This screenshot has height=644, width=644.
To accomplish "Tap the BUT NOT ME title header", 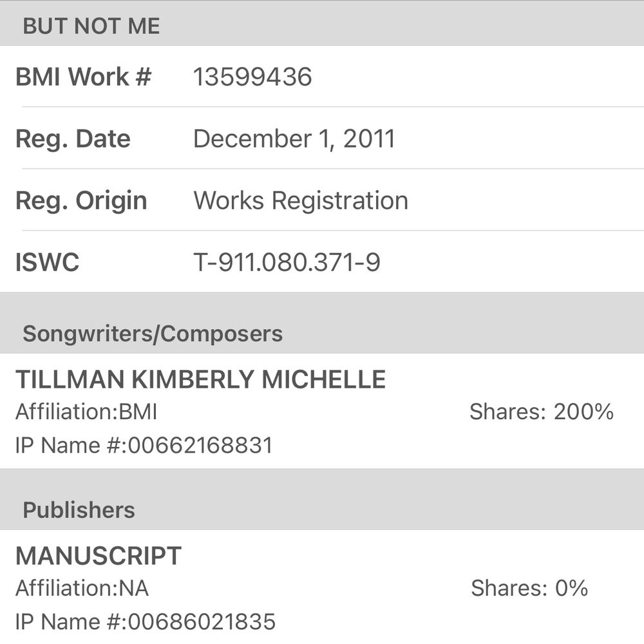I will [91, 26].
